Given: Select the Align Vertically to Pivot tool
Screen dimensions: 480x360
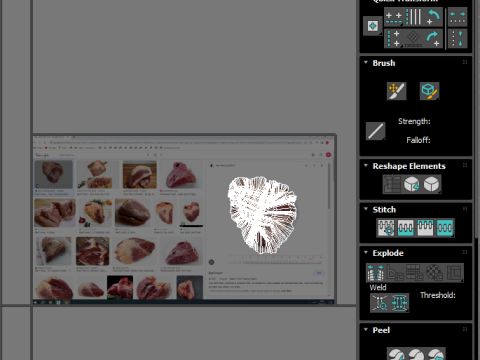Looking at the screenshot, I should pos(394,38).
